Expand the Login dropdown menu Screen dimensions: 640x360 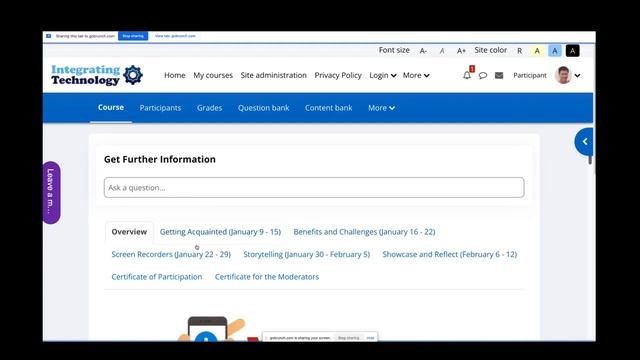point(382,76)
